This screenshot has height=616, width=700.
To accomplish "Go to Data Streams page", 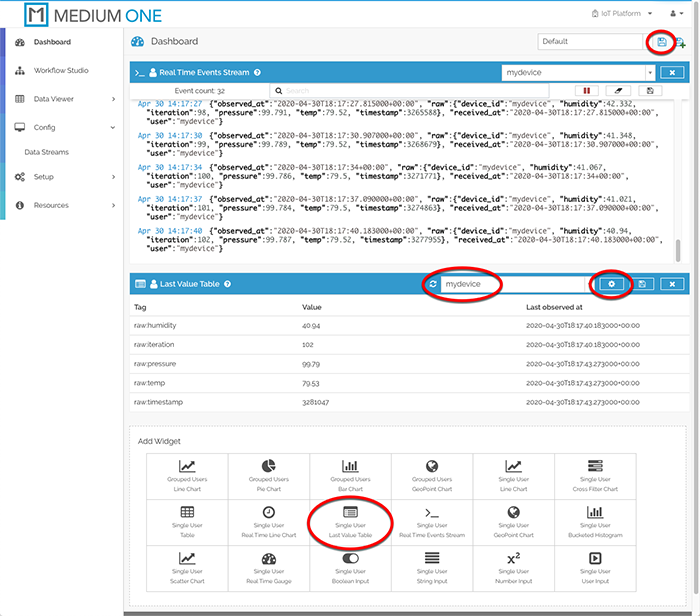I will coord(46,152).
